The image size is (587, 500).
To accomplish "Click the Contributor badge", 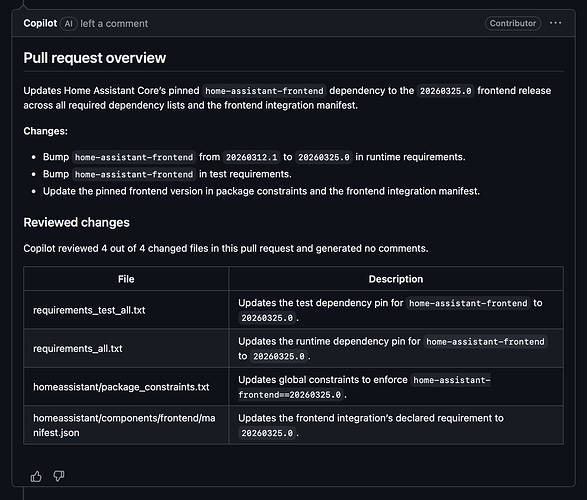I will coord(513,23).
